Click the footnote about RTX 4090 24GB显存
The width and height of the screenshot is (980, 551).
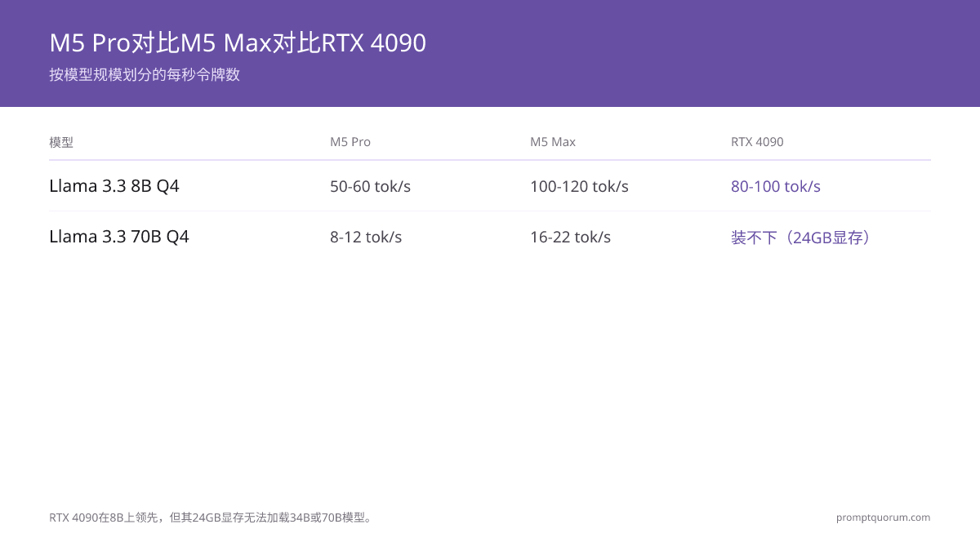click(x=212, y=518)
